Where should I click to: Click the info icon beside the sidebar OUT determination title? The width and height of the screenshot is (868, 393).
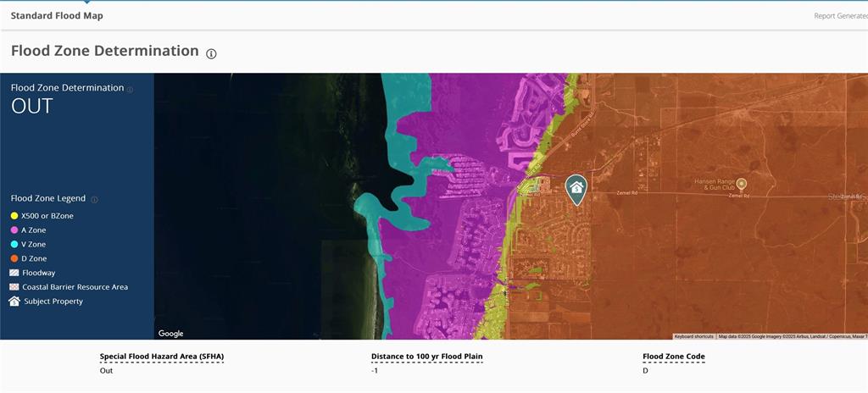pos(130,89)
